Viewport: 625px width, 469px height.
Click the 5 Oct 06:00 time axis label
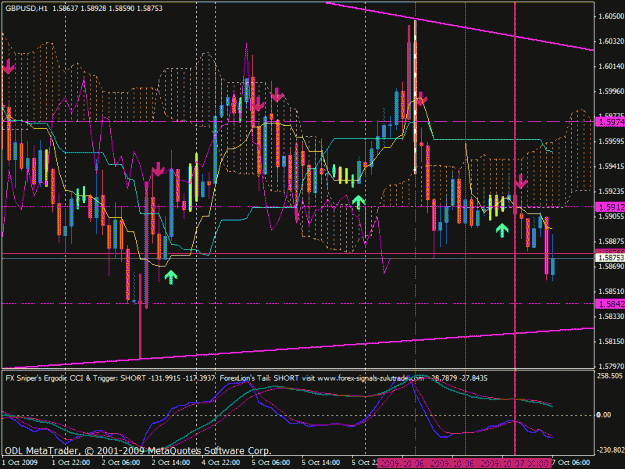click(271, 463)
